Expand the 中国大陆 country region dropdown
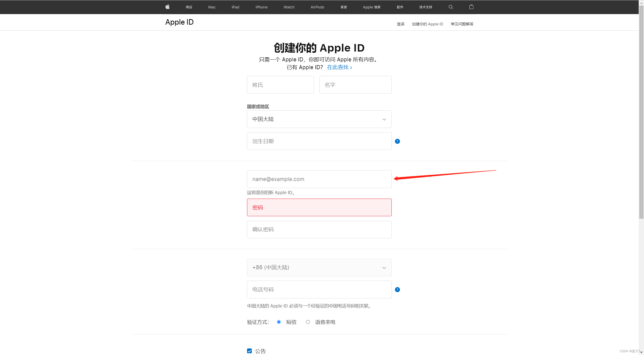This screenshot has height=355, width=644. [319, 119]
